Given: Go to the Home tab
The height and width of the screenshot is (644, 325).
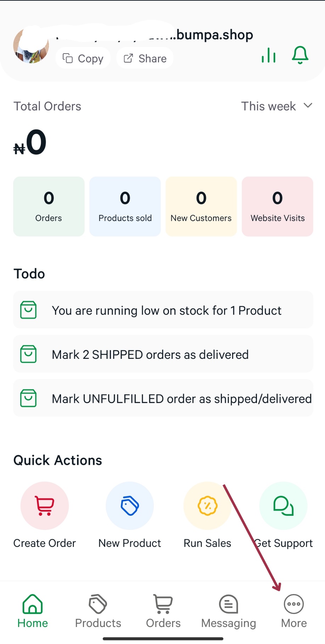Looking at the screenshot, I should click(33, 611).
